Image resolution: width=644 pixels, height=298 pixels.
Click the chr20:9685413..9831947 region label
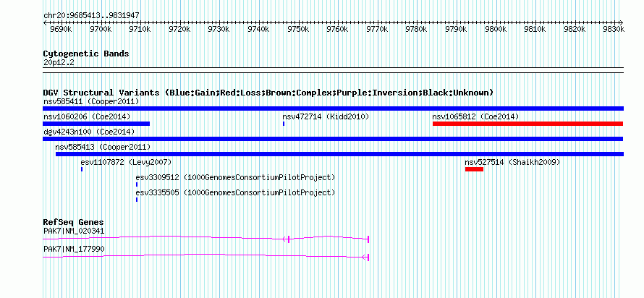(91, 16)
